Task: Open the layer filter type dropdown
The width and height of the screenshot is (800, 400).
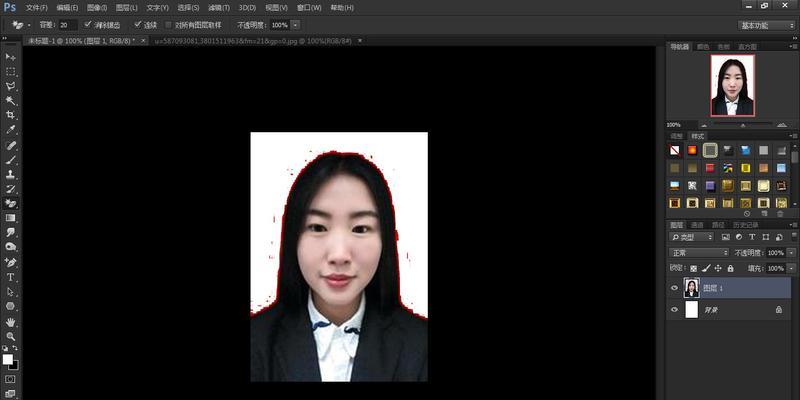Action: tap(691, 237)
